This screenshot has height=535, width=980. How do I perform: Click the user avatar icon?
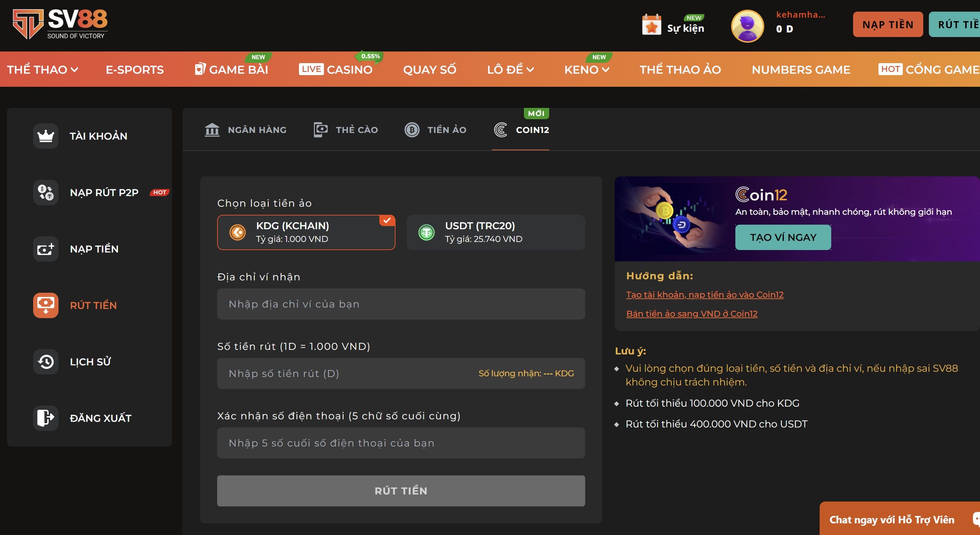[x=747, y=26]
